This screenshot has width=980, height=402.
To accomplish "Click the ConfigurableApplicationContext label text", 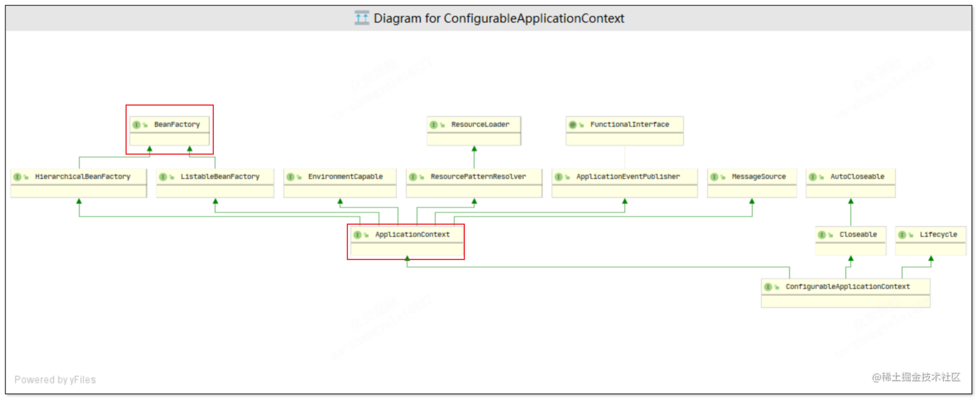I will (x=848, y=287).
